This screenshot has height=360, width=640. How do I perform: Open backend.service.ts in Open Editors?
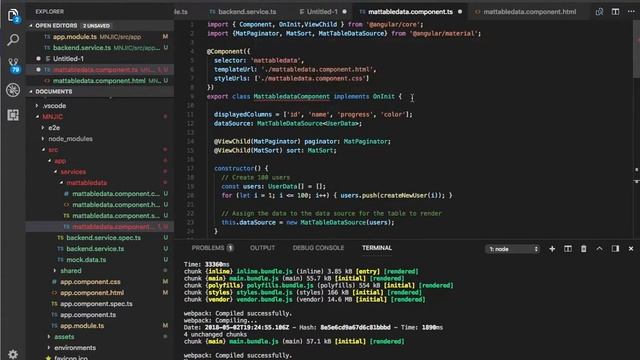[100, 48]
